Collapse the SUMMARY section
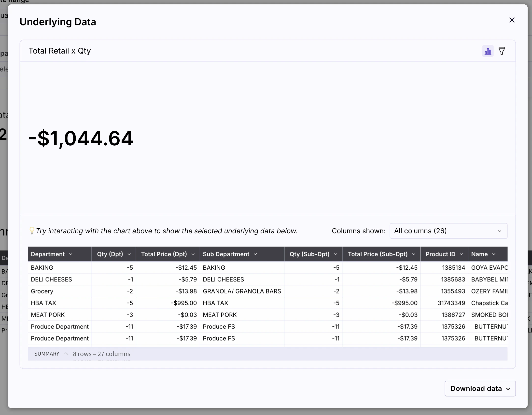532x415 pixels. 65,354
